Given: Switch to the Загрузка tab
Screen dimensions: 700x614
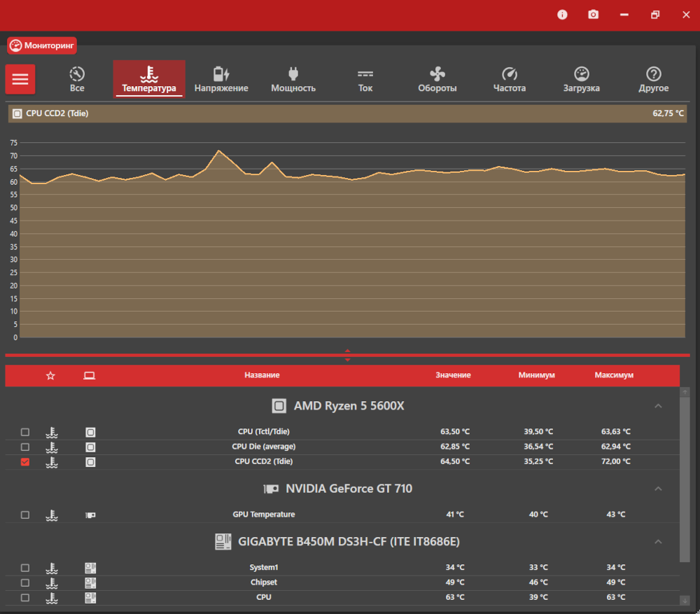Looking at the screenshot, I should (x=581, y=79).
